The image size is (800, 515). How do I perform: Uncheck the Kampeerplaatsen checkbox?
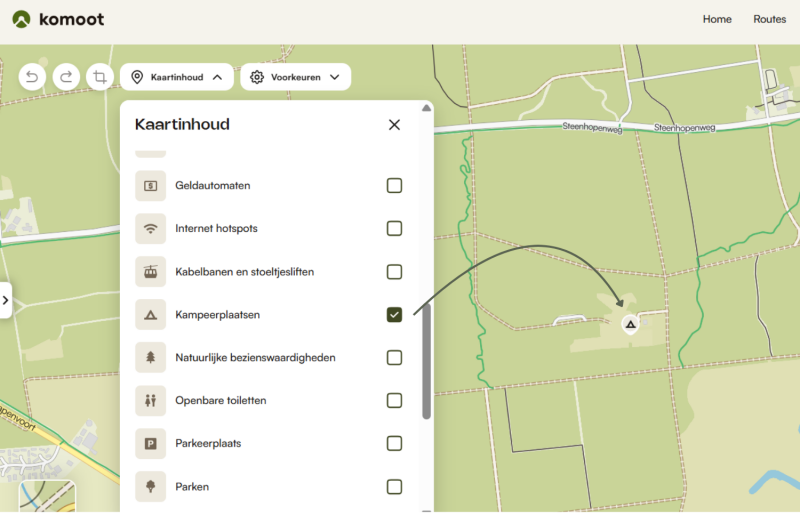(394, 315)
